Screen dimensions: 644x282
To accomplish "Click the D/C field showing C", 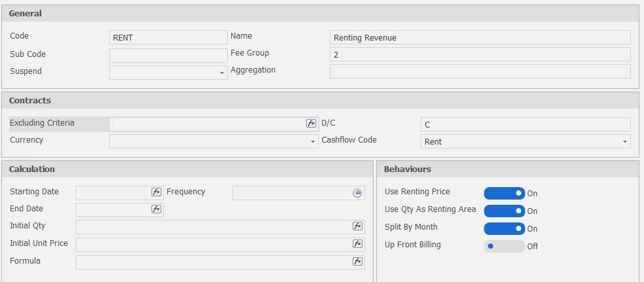I will 526,124.
